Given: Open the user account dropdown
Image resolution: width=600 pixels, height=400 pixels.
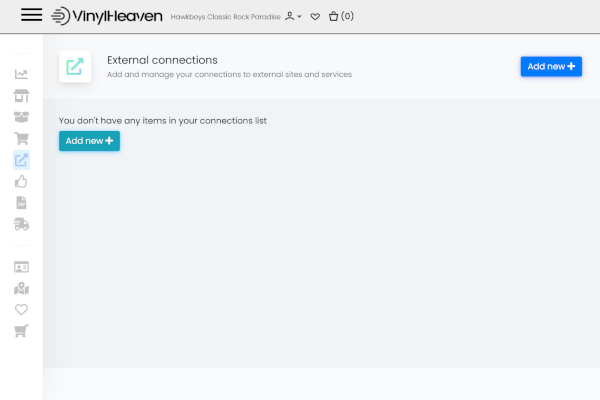Looking at the screenshot, I should point(293,16).
